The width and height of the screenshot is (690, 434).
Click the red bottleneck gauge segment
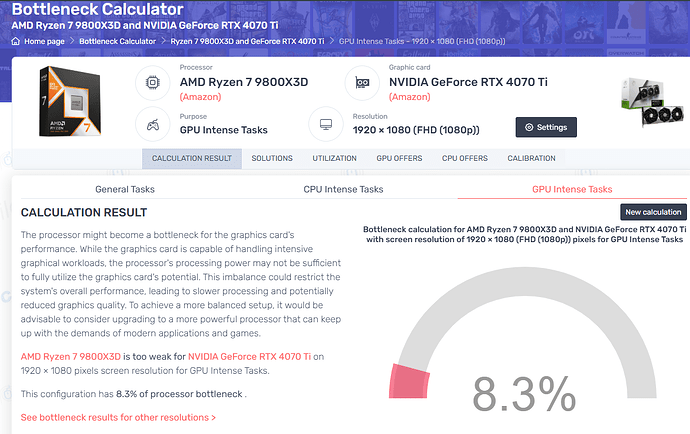pos(407,381)
